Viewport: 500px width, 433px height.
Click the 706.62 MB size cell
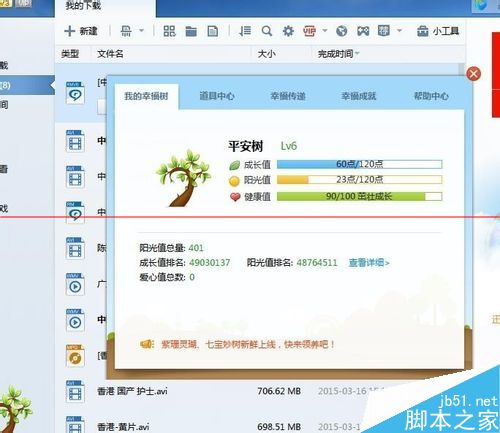click(x=279, y=391)
